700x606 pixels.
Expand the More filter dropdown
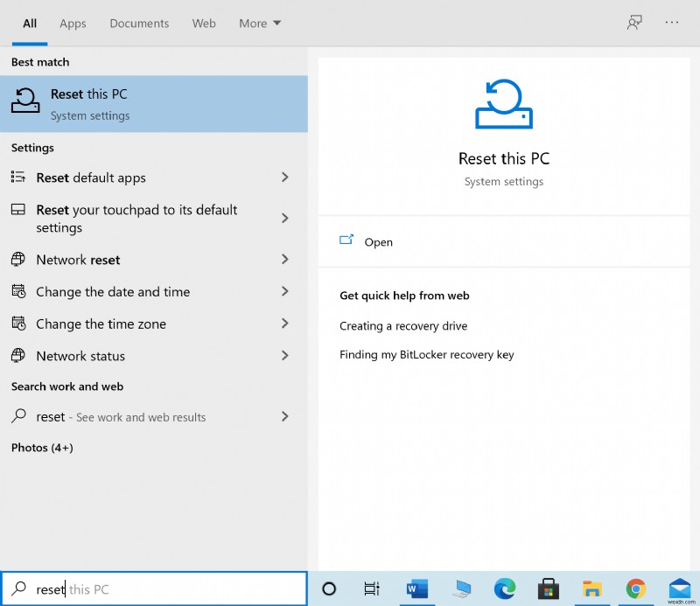pos(260,24)
